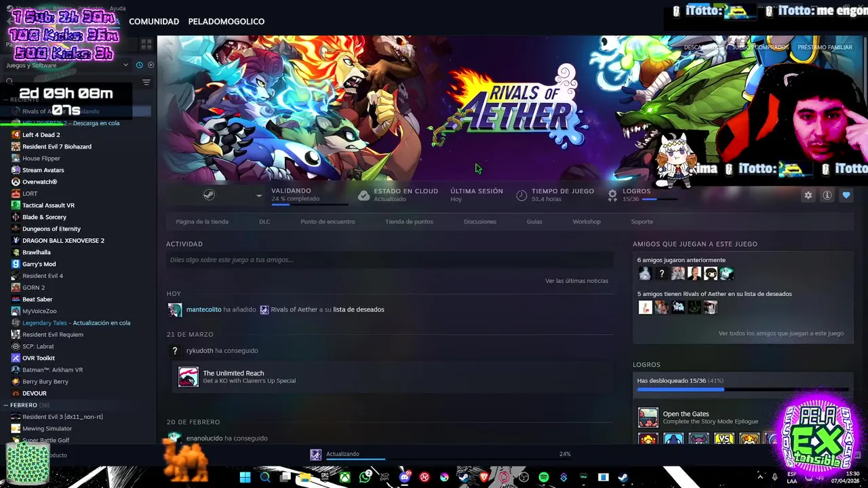Open the DLC tab
The height and width of the screenshot is (488, 868).
coord(264,222)
